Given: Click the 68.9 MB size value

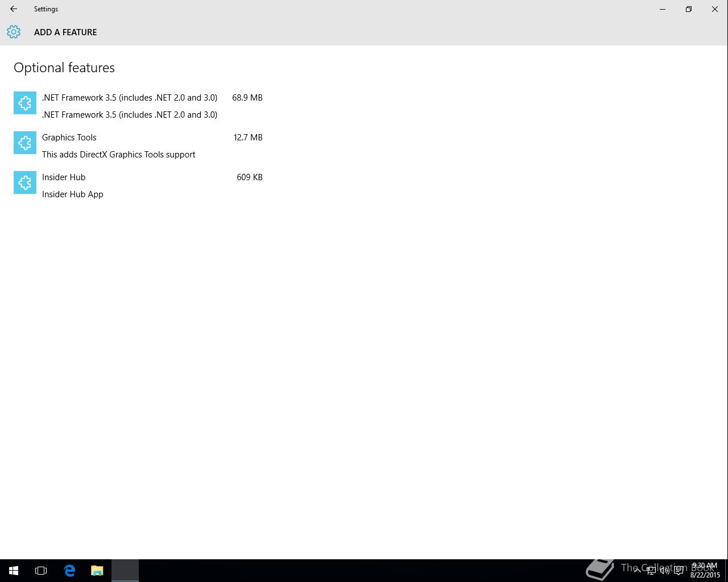Looking at the screenshot, I should [x=247, y=98].
